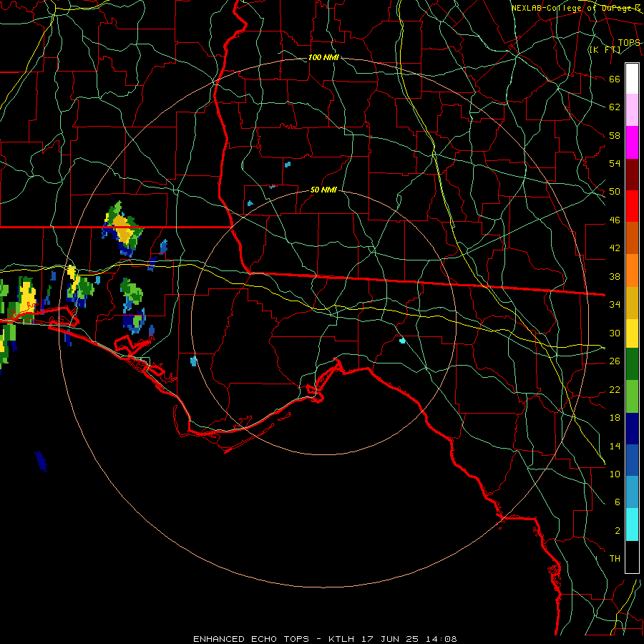Select the dark orange legend swatch
Viewport: 644px width, 644px height.
pyautogui.click(x=632, y=238)
